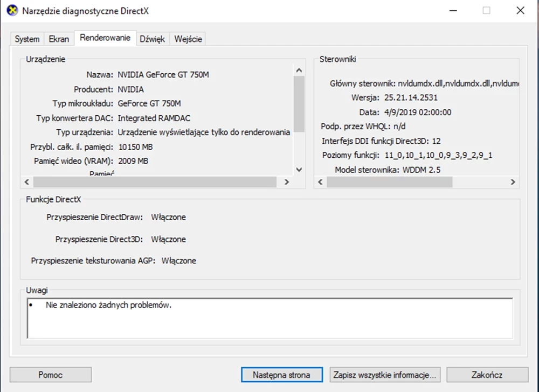Select the text NVIDIA GeForce GT 750M
This screenshot has height=392, width=539.
click(x=163, y=74)
